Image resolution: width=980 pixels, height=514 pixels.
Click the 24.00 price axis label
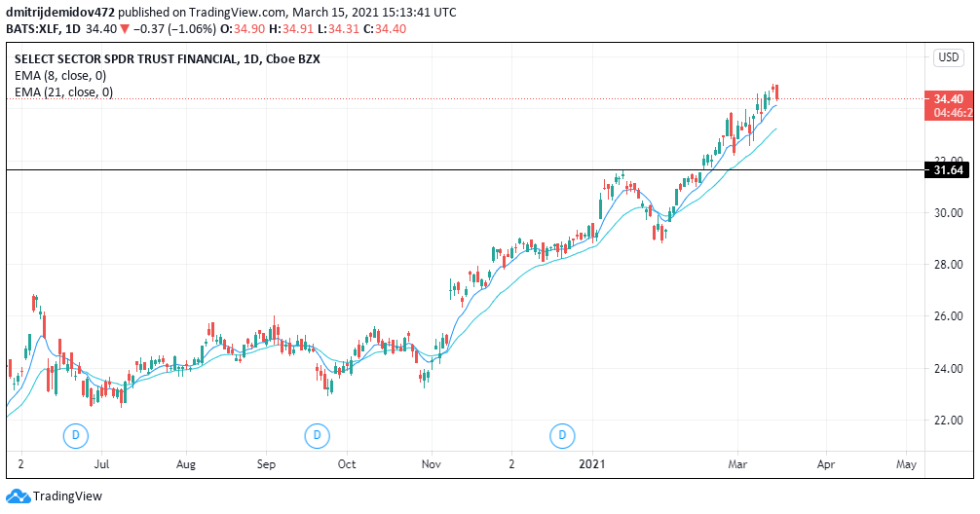948,369
